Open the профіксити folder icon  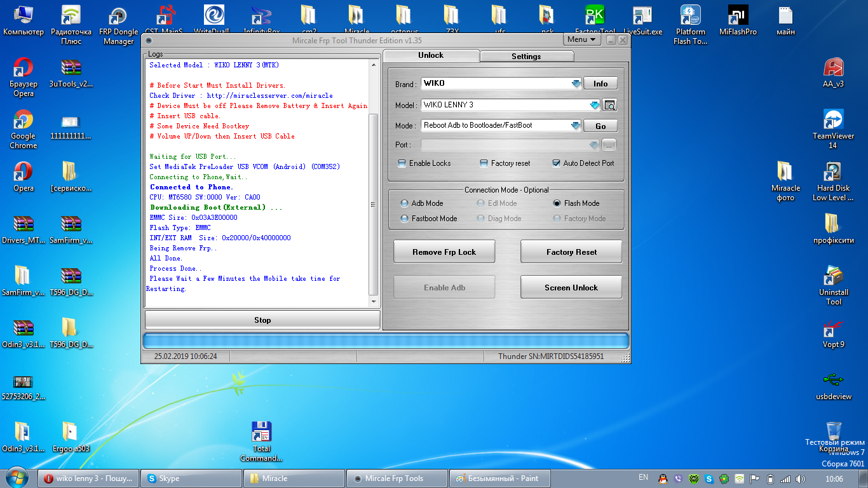(833, 229)
